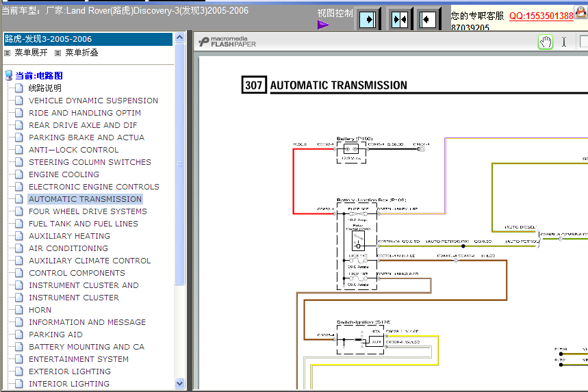Select 路虎-发现3-2005-2006 header
The width and height of the screenshot is (588, 392).
[88, 39]
